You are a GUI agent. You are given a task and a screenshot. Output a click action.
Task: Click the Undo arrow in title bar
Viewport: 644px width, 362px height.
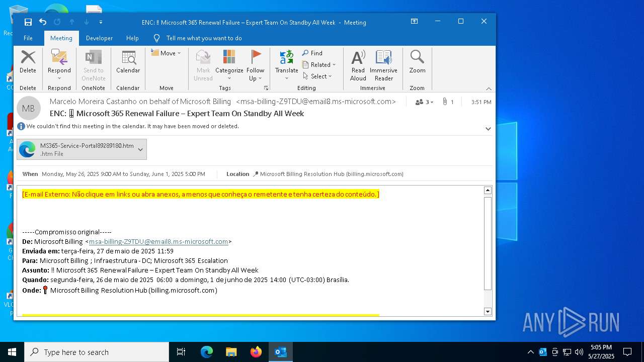[43, 22]
